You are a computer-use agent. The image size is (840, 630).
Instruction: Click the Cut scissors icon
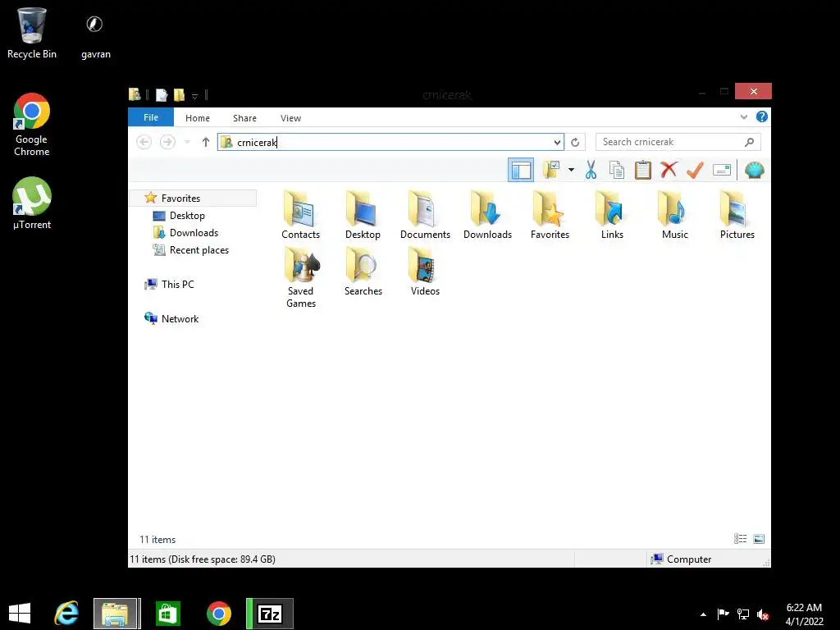click(x=591, y=171)
